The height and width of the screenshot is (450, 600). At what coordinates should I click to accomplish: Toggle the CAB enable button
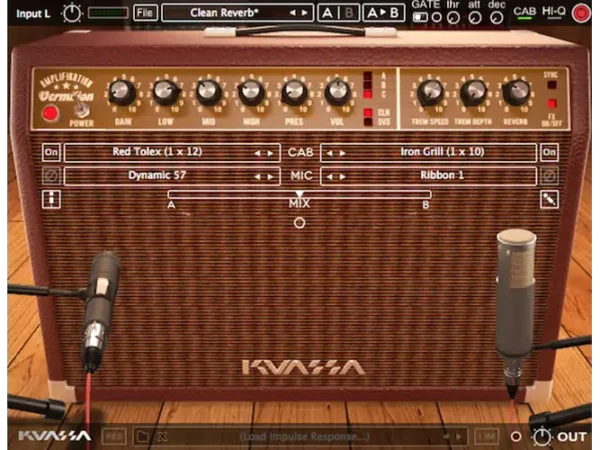pos(524,12)
